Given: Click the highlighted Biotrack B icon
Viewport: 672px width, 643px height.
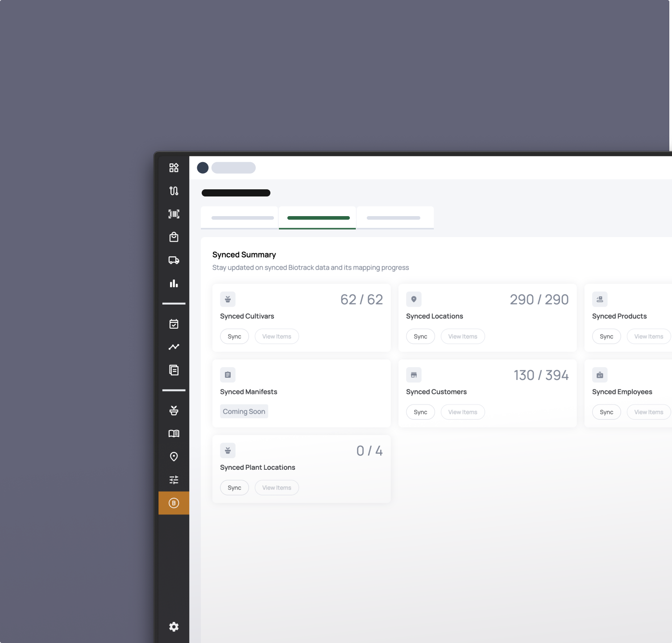Looking at the screenshot, I should [x=174, y=503].
